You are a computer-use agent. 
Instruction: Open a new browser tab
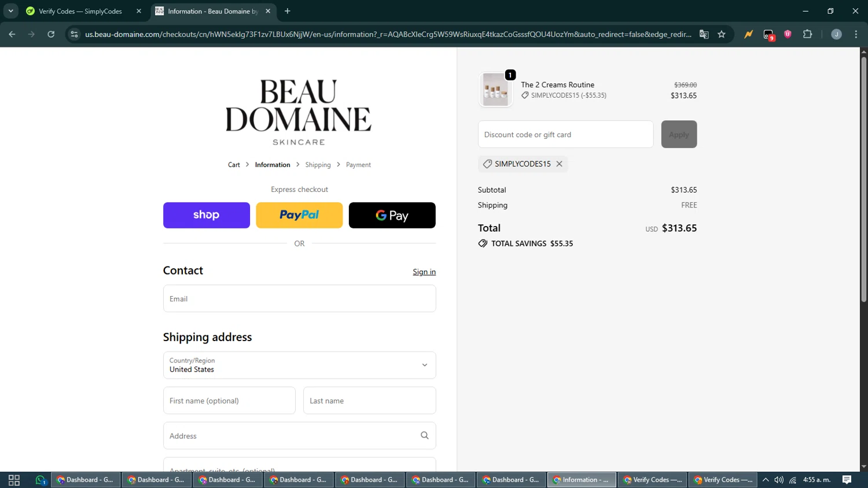(x=288, y=11)
